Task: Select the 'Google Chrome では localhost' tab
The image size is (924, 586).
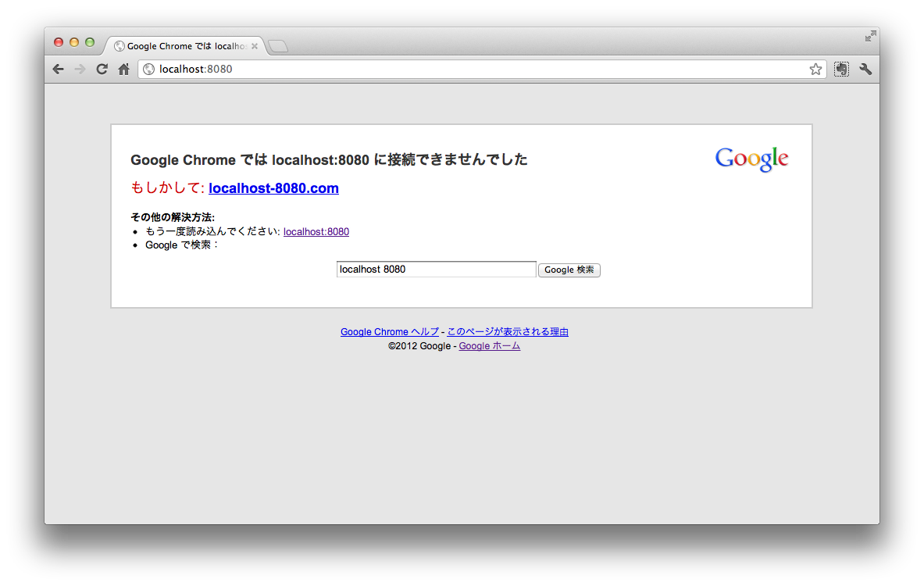Action: [186, 46]
